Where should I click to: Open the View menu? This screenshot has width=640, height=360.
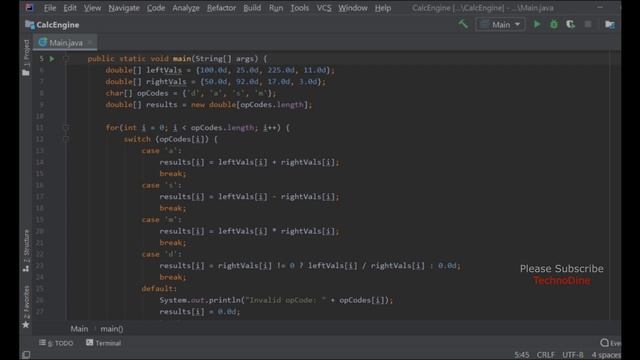(x=92, y=8)
